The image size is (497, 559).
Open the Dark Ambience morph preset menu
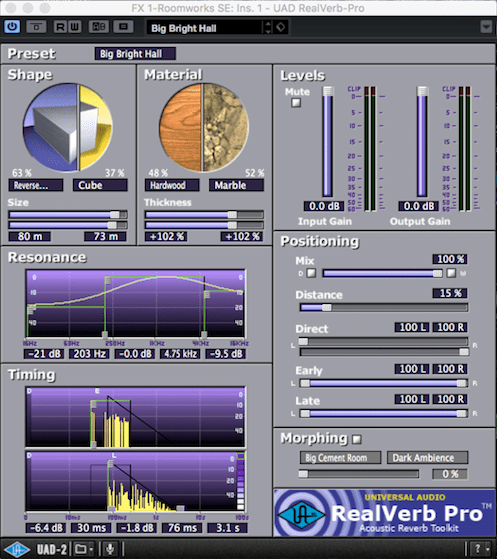[427, 458]
